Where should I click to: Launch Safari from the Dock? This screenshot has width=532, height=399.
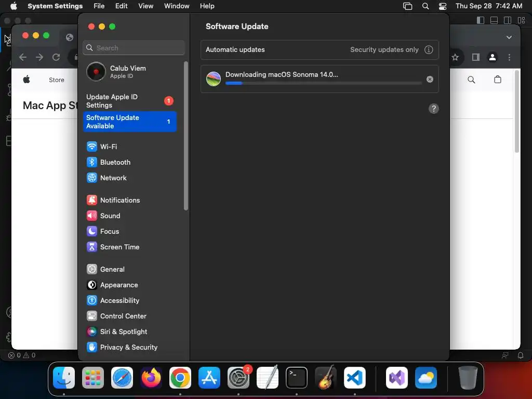[x=122, y=378]
